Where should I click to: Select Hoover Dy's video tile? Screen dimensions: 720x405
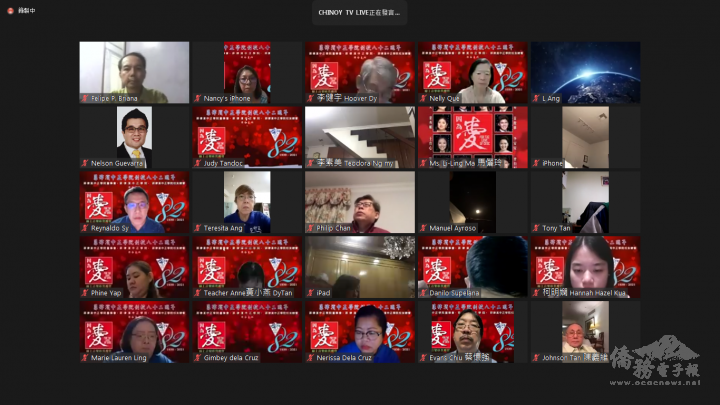tap(359, 70)
